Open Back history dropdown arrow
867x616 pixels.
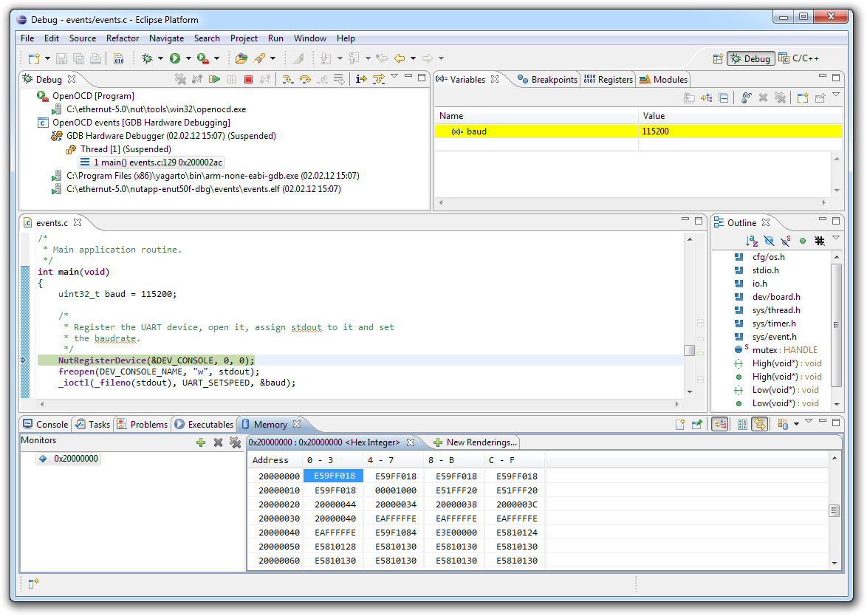[413, 58]
